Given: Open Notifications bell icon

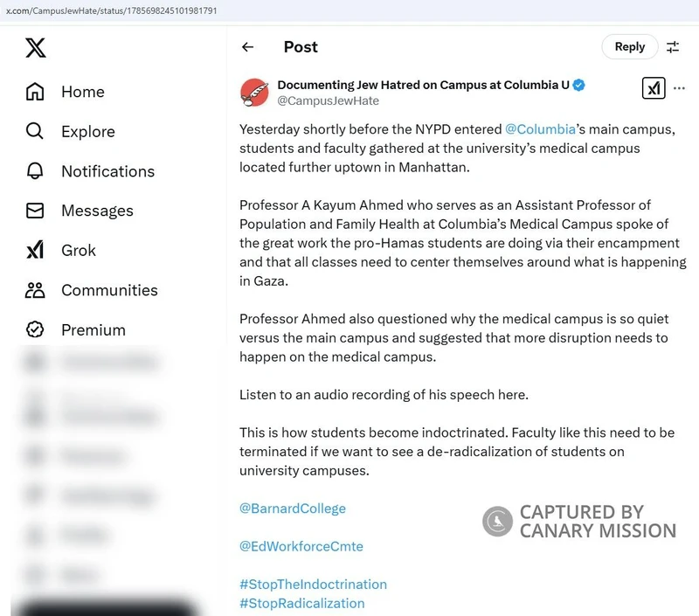Looking at the screenshot, I should (x=35, y=170).
